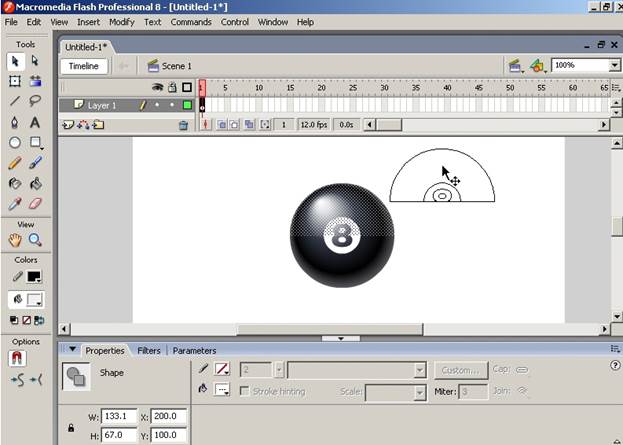The width and height of the screenshot is (623, 445).
Task: Select the Subselection tool
Action: (35, 61)
